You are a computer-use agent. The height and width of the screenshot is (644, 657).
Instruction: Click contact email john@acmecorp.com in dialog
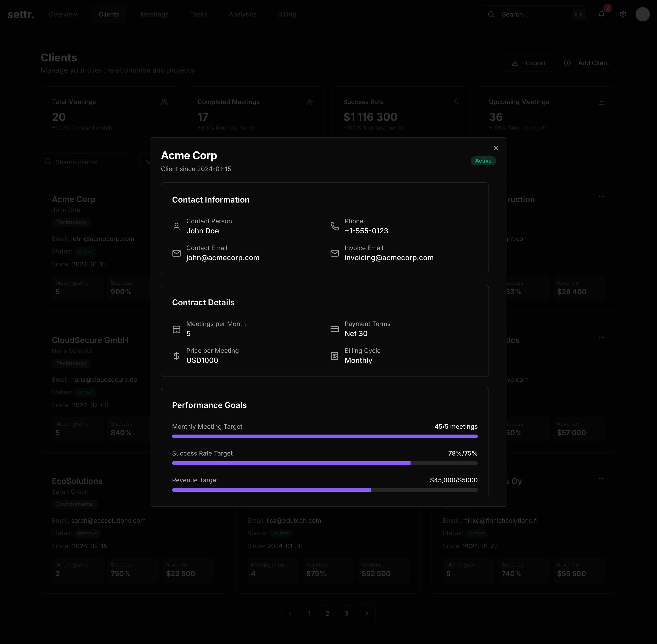223,258
